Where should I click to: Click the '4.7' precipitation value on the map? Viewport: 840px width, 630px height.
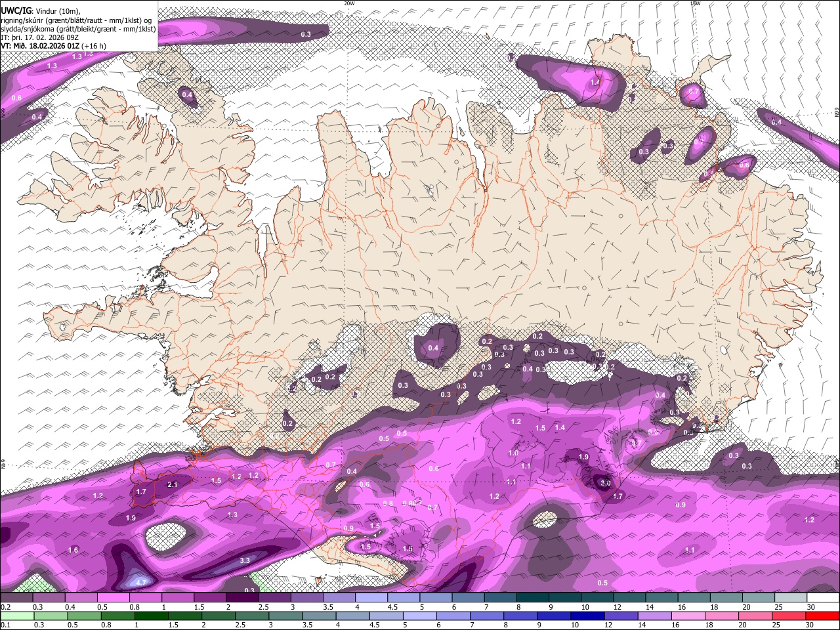coord(141,582)
